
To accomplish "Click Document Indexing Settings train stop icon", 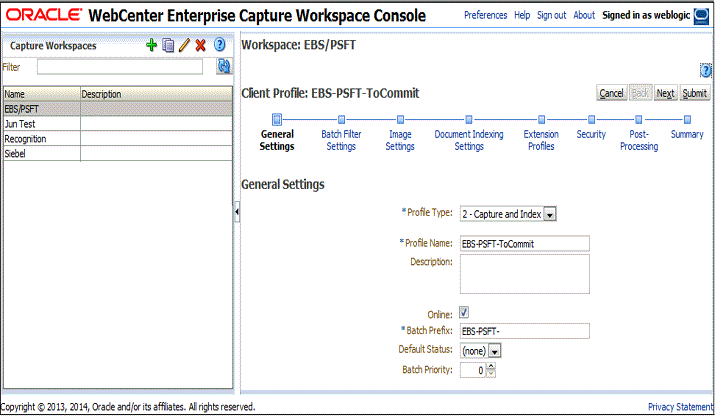I will coord(469,120).
